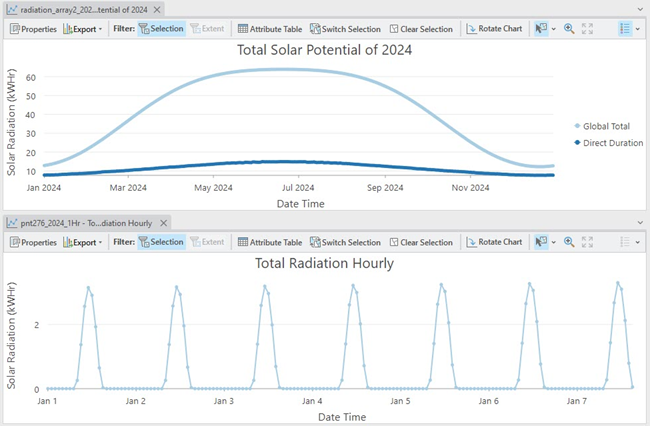650x426 pixels.
Task: Click Switch Selection in the top chart toolbar
Action: tap(345, 29)
